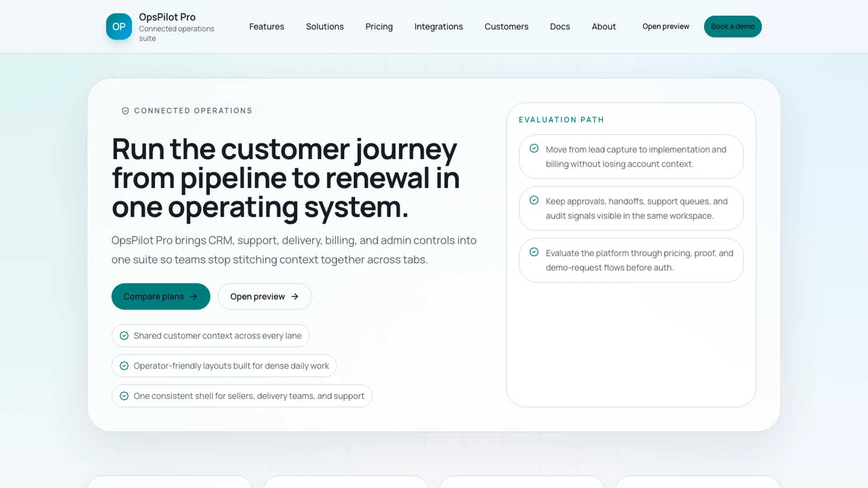
Task: Click the arrow icon in Compare plans
Action: click(x=193, y=296)
